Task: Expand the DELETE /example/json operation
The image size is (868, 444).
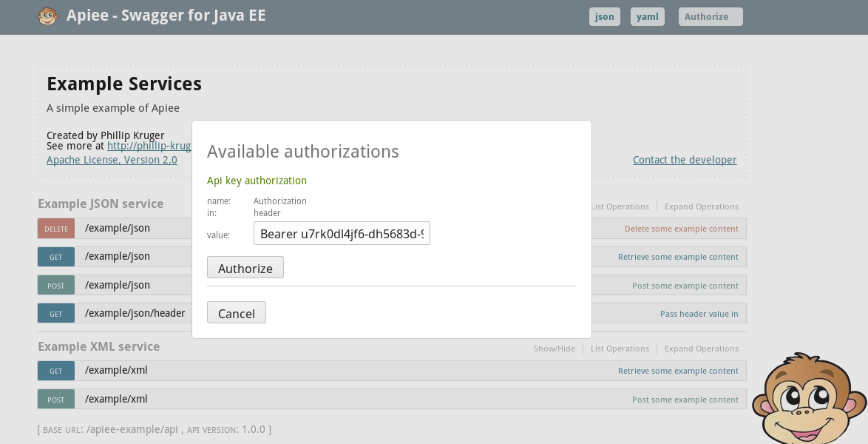Action: point(118,229)
